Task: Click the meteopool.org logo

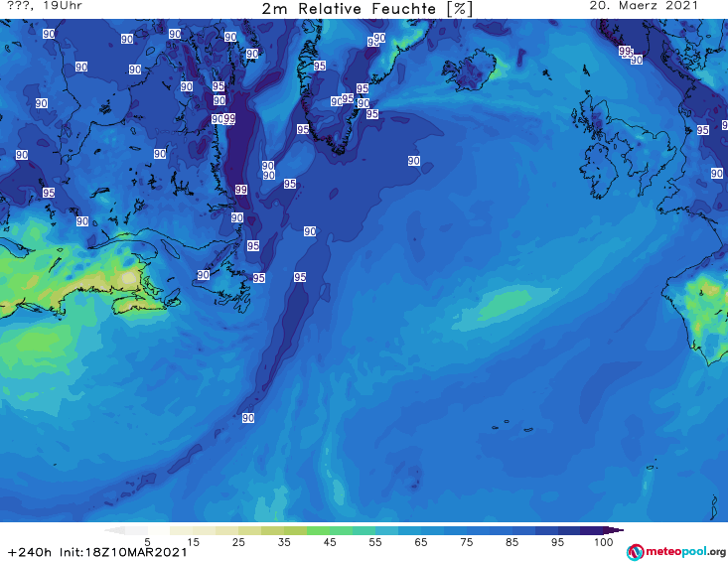Action: click(x=676, y=552)
